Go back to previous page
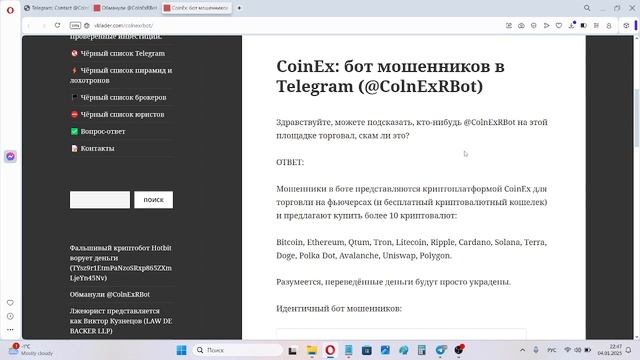640x360 pixels. (29, 25)
